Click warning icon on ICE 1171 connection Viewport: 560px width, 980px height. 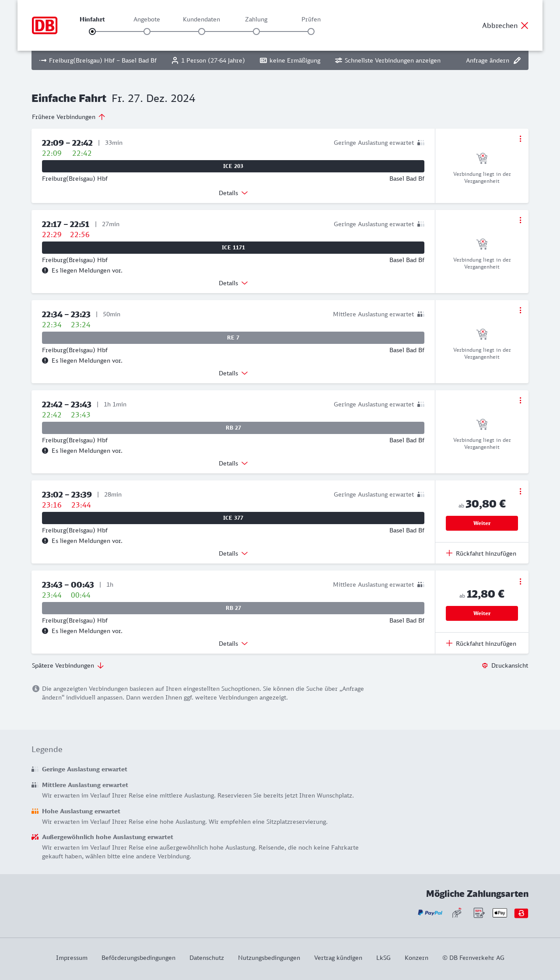[x=45, y=270]
